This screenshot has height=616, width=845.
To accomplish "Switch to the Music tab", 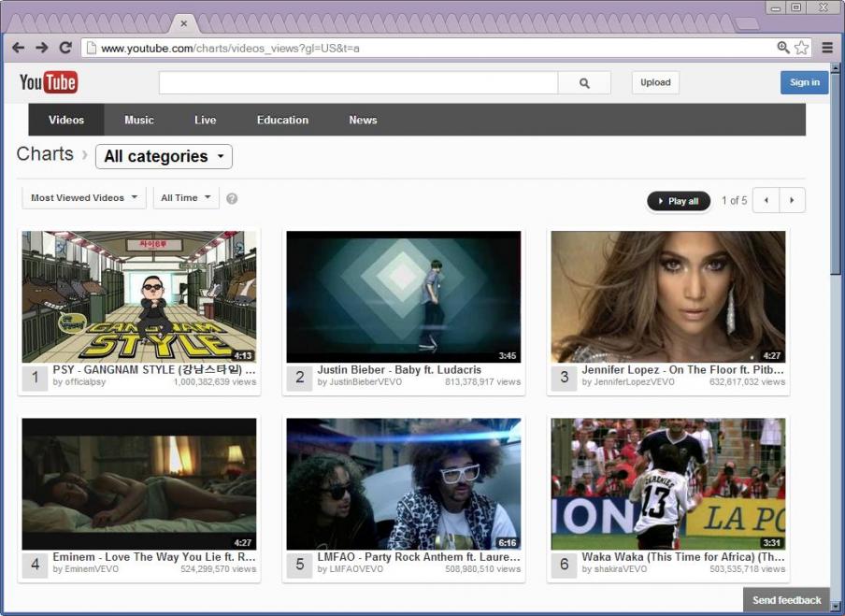I will coord(139,120).
